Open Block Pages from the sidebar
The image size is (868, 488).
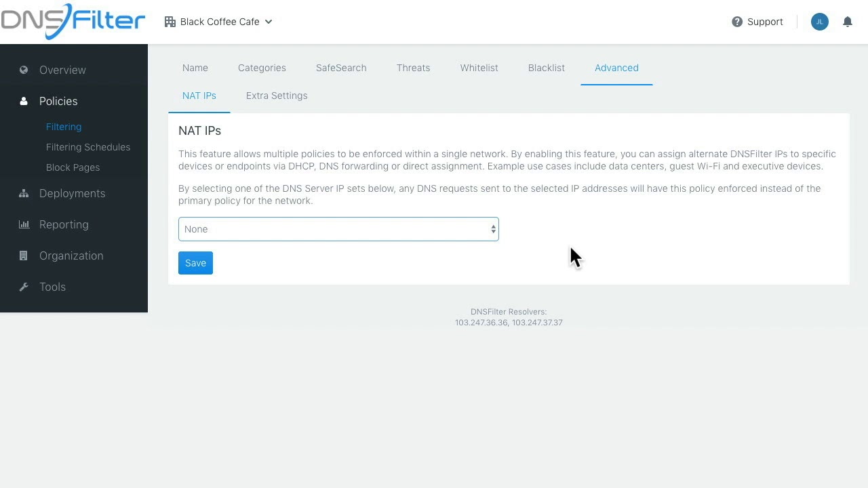click(x=73, y=167)
